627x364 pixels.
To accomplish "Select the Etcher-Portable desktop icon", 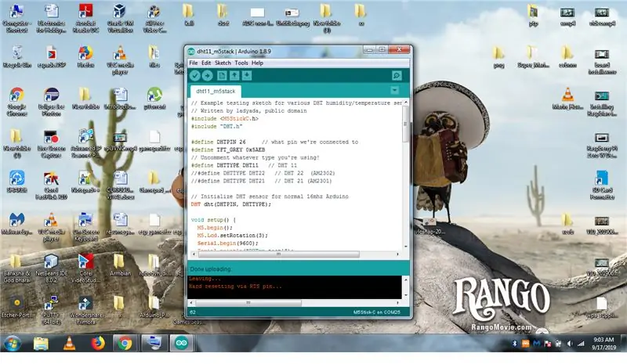I will pos(16,307).
